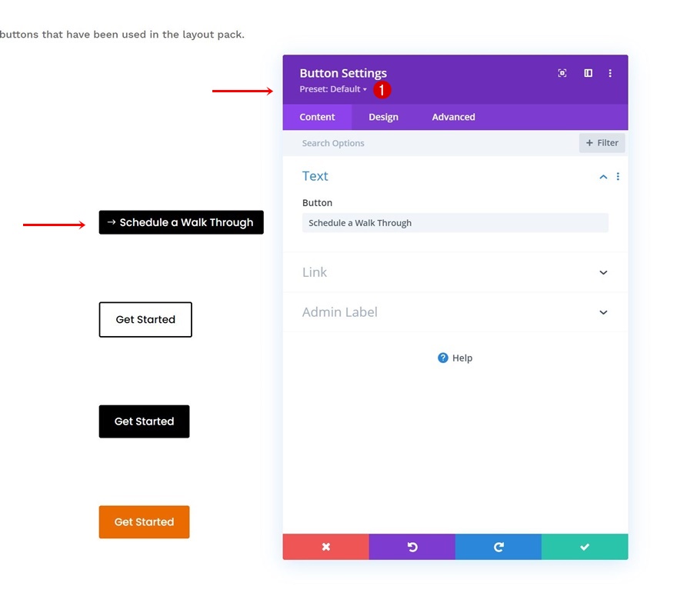Open the Text section three-dot options
The width and height of the screenshot is (677, 616).
click(x=618, y=176)
